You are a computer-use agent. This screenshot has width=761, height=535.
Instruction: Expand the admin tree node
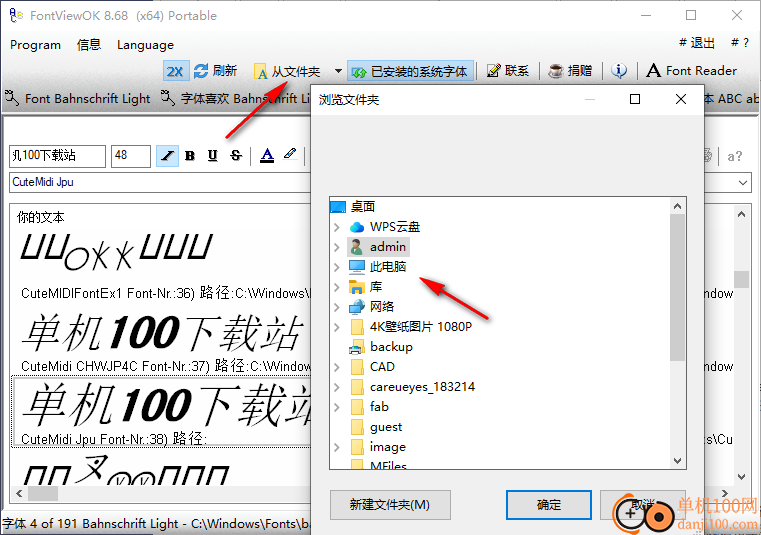point(337,247)
